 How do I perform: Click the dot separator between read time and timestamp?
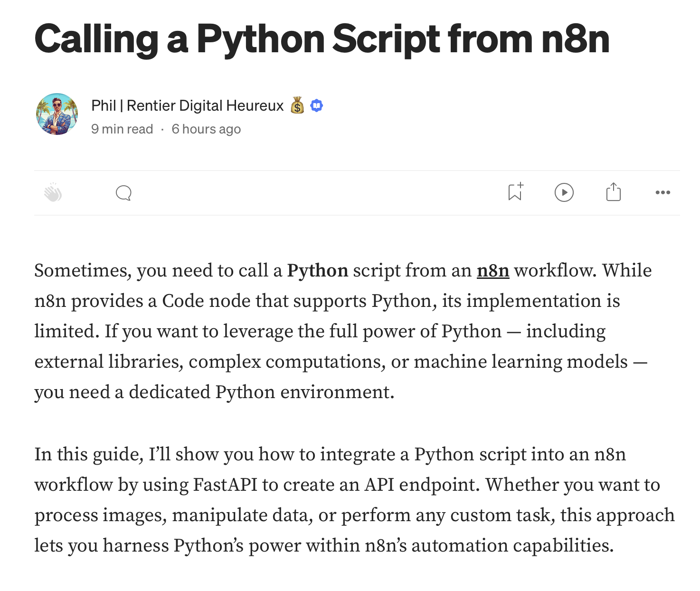(x=162, y=128)
